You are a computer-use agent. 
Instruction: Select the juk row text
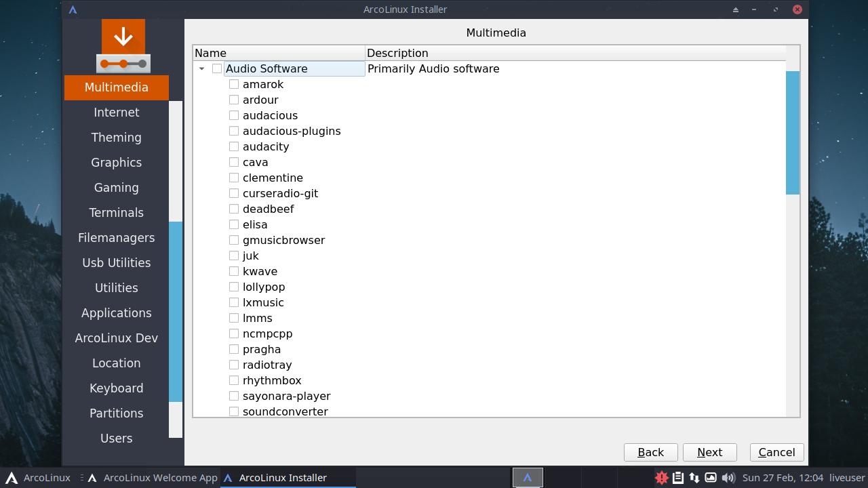click(251, 256)
